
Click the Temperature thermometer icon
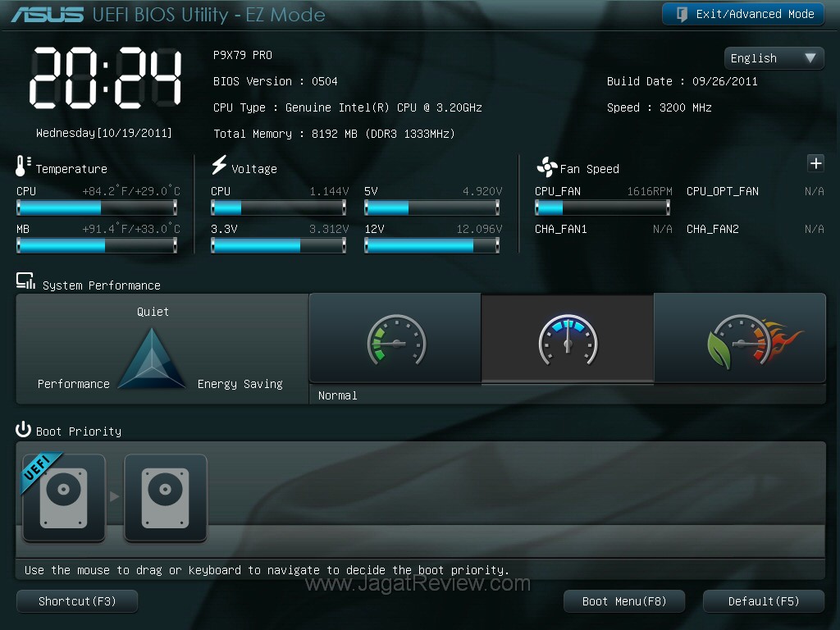coord(21,168)
